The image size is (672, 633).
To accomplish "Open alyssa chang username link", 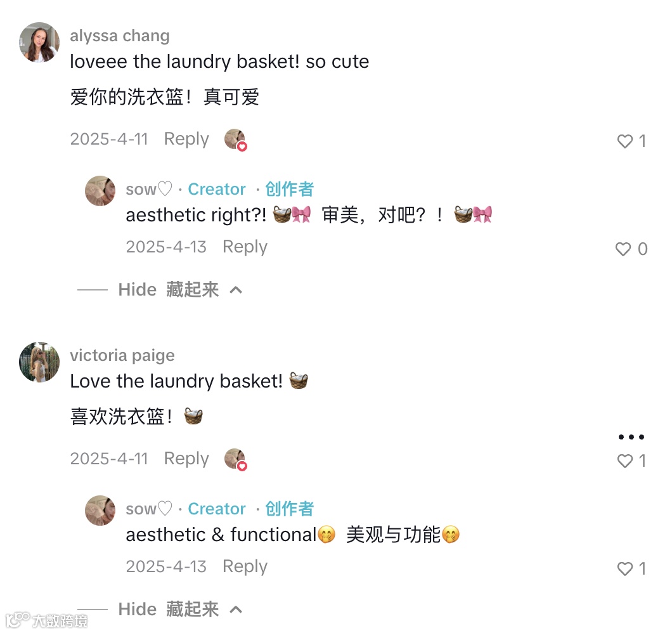I will tap(120, 36).
